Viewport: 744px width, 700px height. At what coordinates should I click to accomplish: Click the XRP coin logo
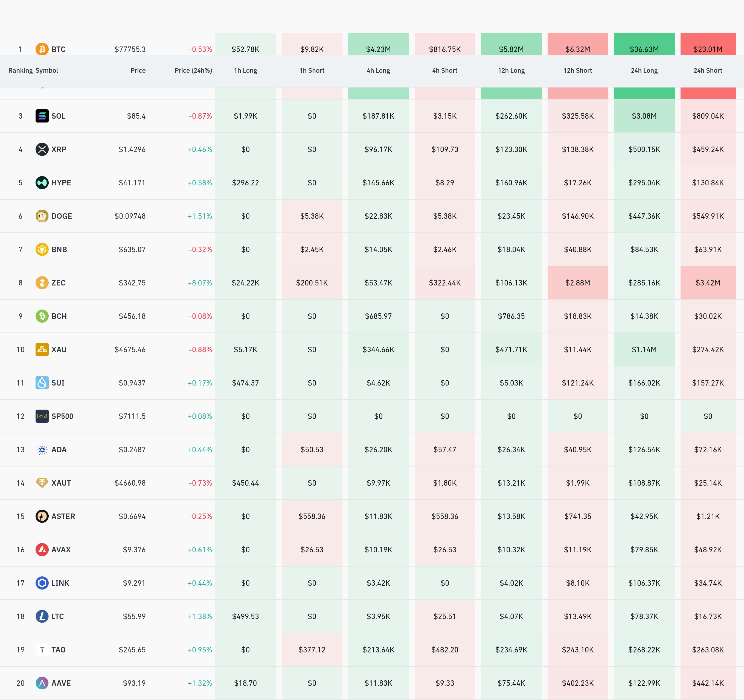42,149
